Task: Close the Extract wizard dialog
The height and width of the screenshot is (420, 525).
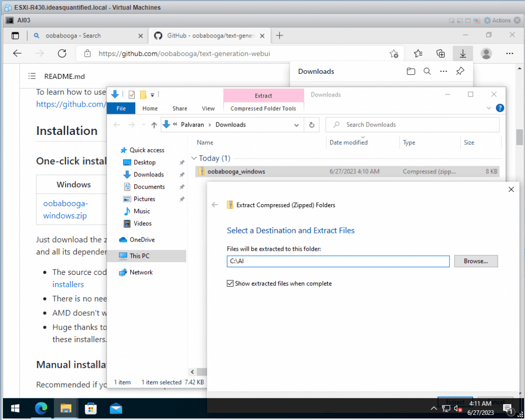Action: pos(511,190)
